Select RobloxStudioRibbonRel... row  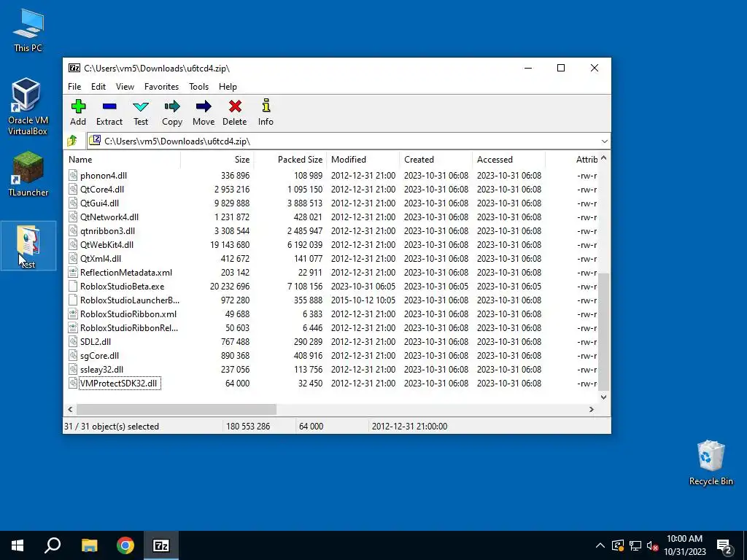[330, 327]
